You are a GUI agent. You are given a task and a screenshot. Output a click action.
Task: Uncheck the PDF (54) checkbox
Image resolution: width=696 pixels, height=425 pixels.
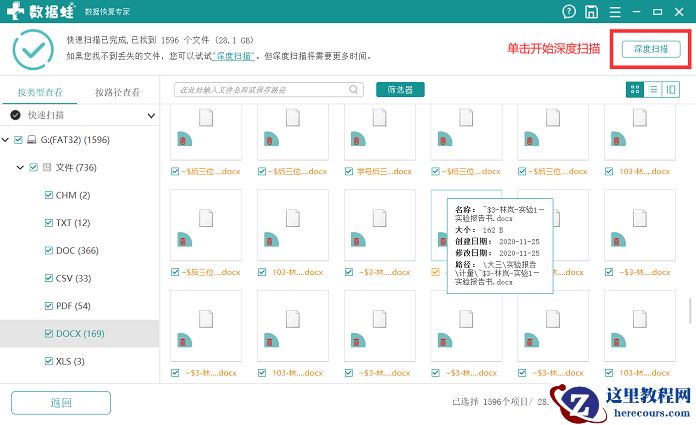(49, 306)
